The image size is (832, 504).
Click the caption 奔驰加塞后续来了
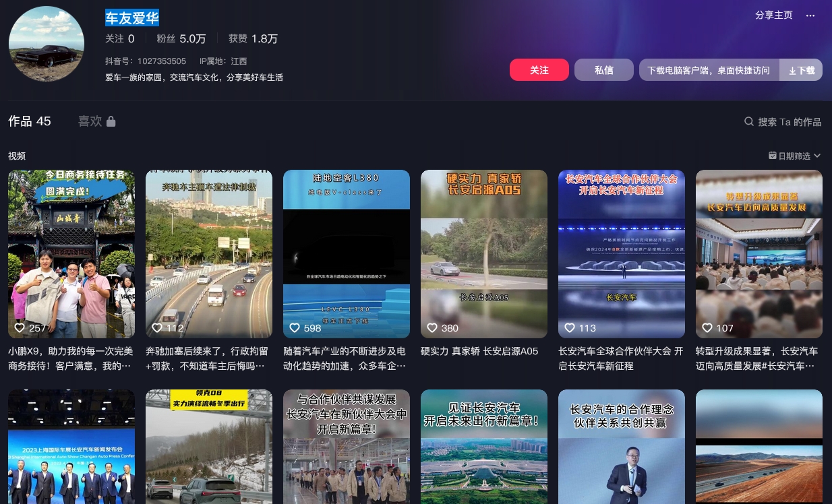208,358
